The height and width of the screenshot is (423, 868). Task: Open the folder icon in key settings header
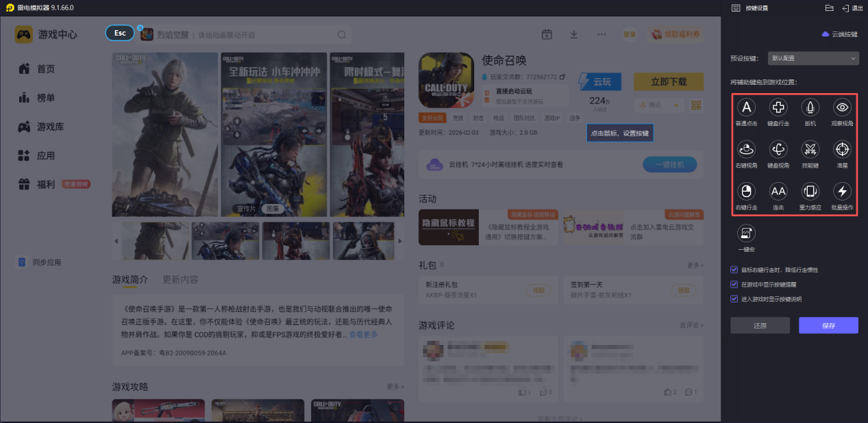[x=829, y=8]
